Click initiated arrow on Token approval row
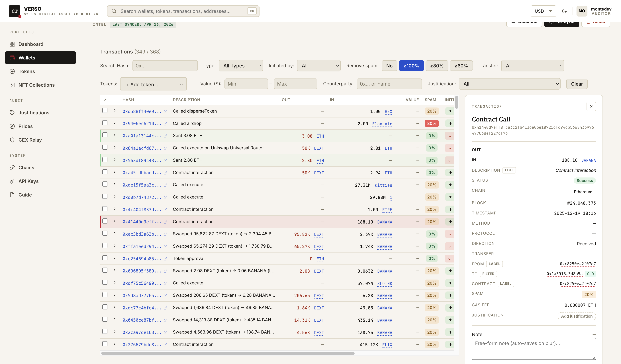The height and width of the screenshot is (364, 621). pyautogui.click(x=450, y=259)
